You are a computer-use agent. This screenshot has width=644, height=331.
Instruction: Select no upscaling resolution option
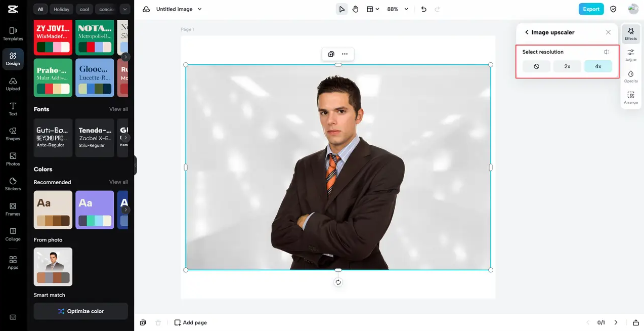[536, 66]
